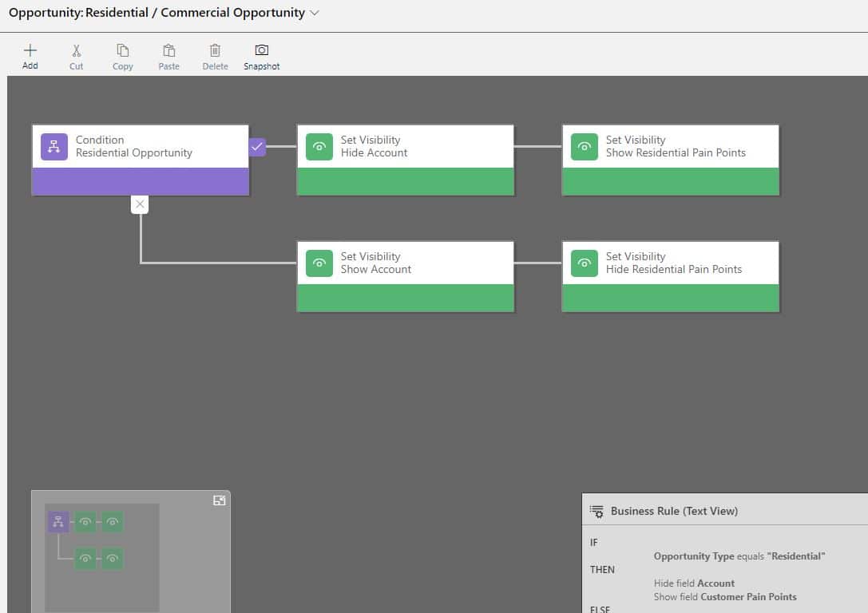Click the Opportunity Type equals Residential text

click(739, 556)
